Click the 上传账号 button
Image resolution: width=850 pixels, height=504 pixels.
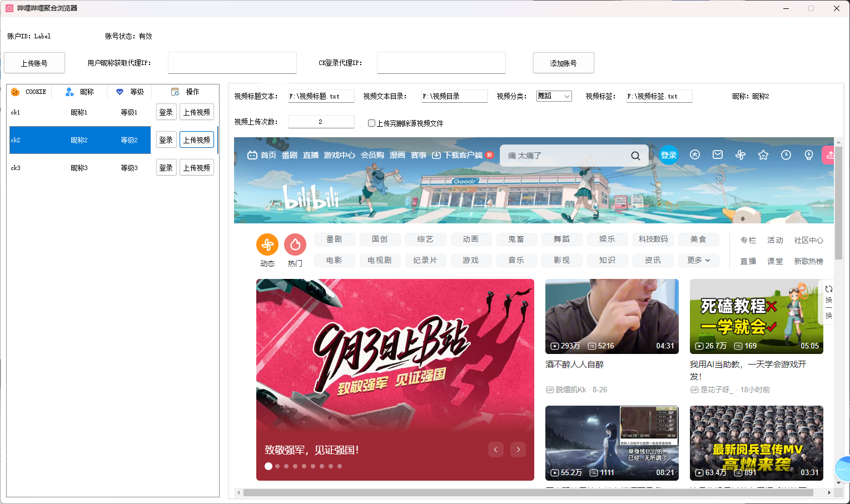point(34,63)
